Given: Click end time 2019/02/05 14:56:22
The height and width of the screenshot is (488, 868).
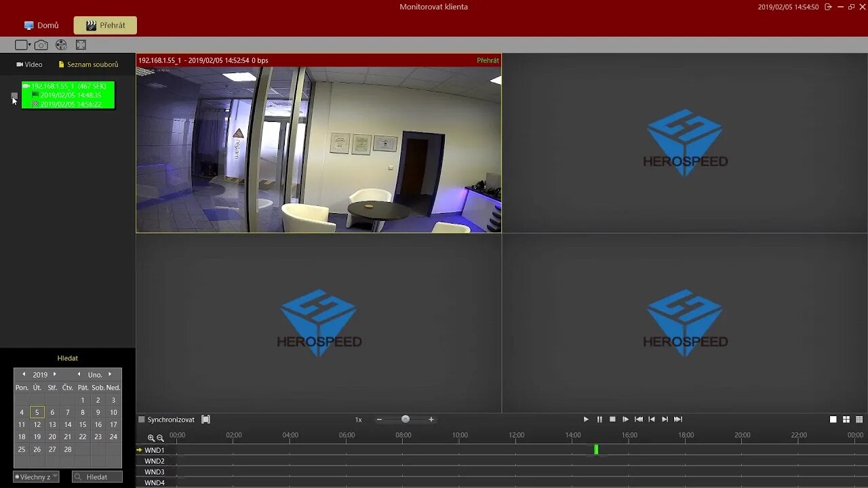Looking at the screenshot, I should 70,104.
